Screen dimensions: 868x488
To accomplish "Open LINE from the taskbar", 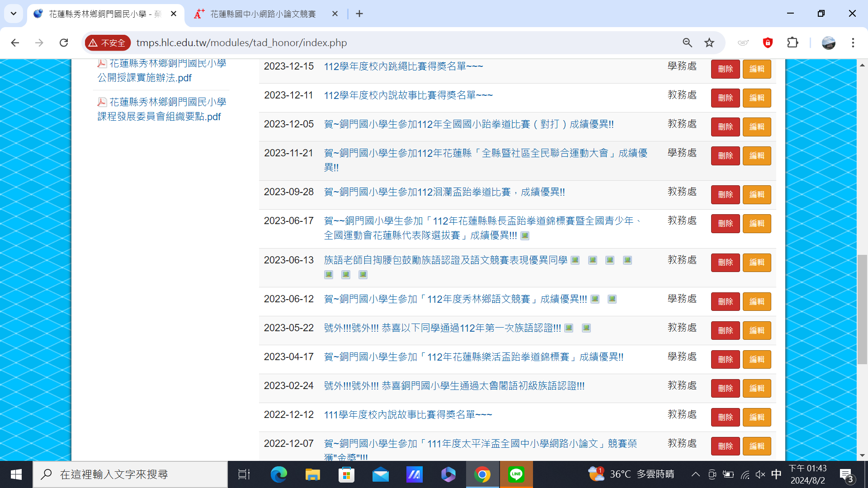I will coord(516,474).
